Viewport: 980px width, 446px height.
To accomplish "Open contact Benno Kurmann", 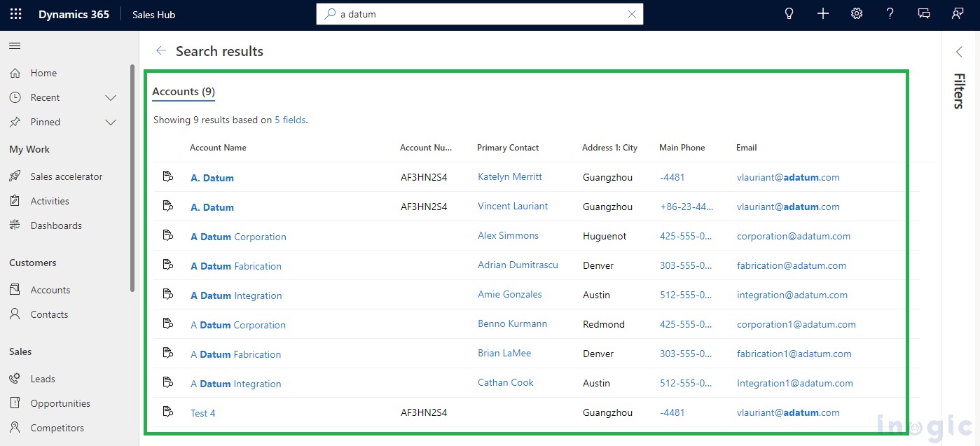I will click(x=513, y=323).
